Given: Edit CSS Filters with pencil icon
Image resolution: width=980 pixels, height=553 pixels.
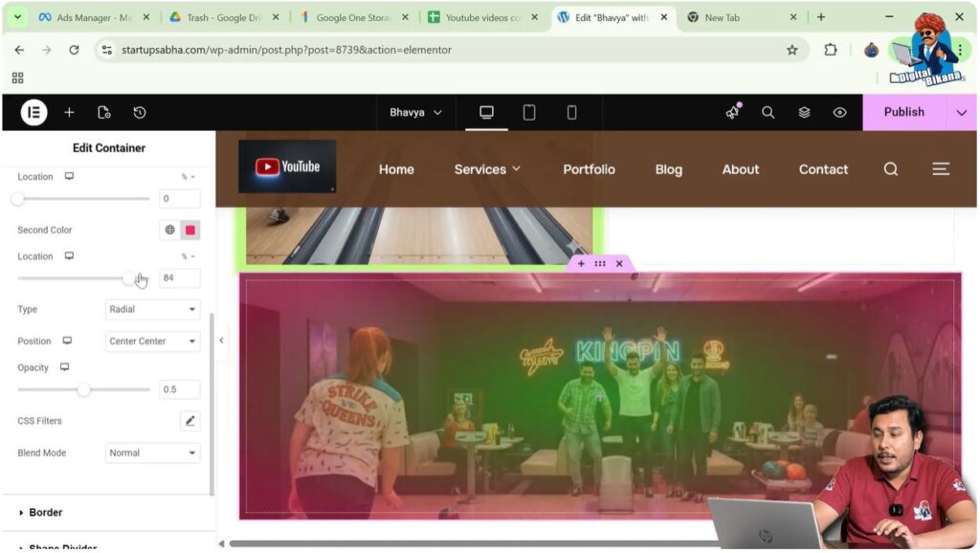Looking at the screenshot, I should (190, 421).
